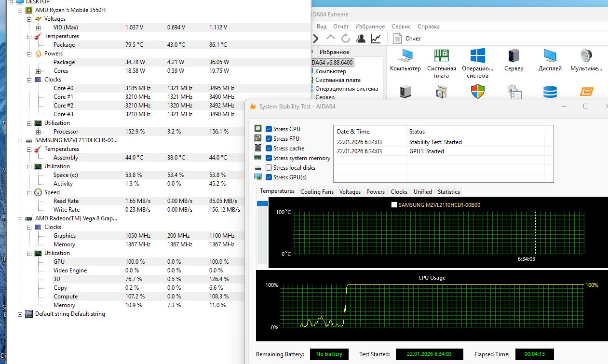
Task: Click the forward arrow in AIDA64 toolbar
Action: (x=316, y=39)
